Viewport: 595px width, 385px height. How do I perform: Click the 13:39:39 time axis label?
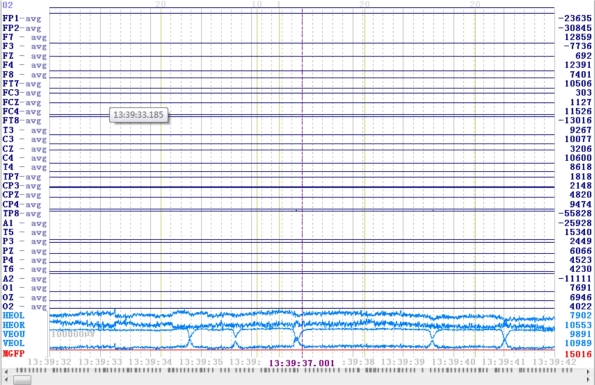403,362
